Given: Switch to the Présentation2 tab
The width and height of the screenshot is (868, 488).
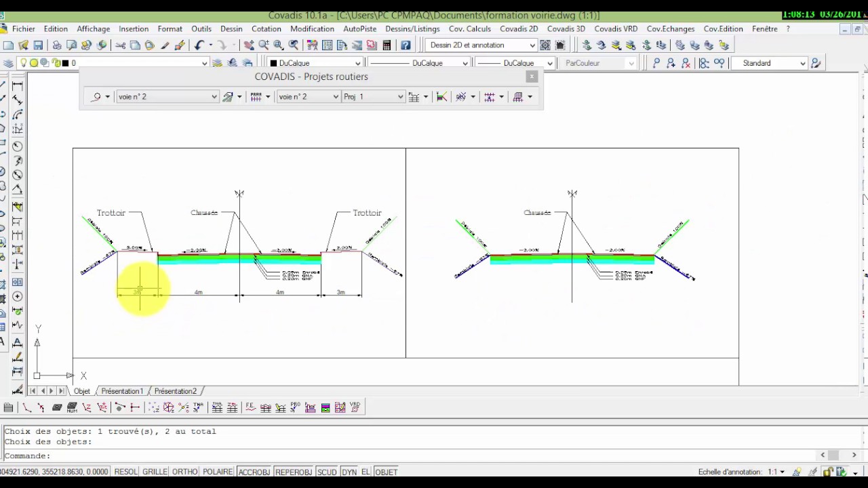Looking at the screenshot, I should pyautogui.click(x=175, y=391).
